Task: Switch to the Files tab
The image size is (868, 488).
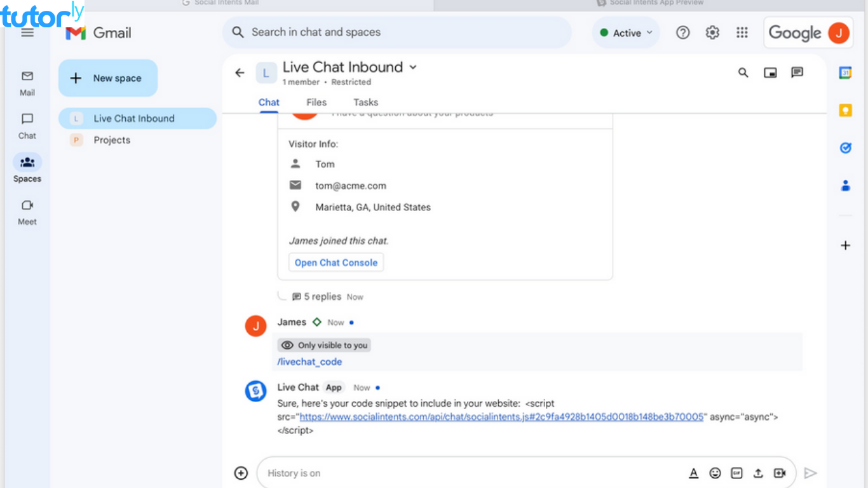Action: 316,102
